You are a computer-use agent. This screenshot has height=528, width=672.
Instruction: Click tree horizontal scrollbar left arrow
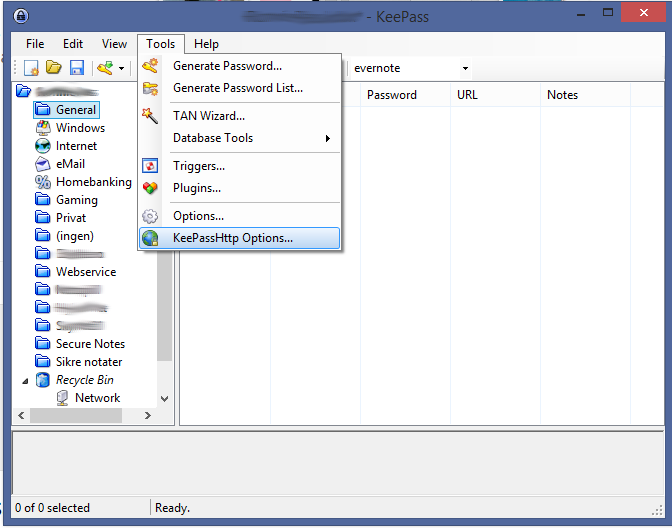point(21,415)
